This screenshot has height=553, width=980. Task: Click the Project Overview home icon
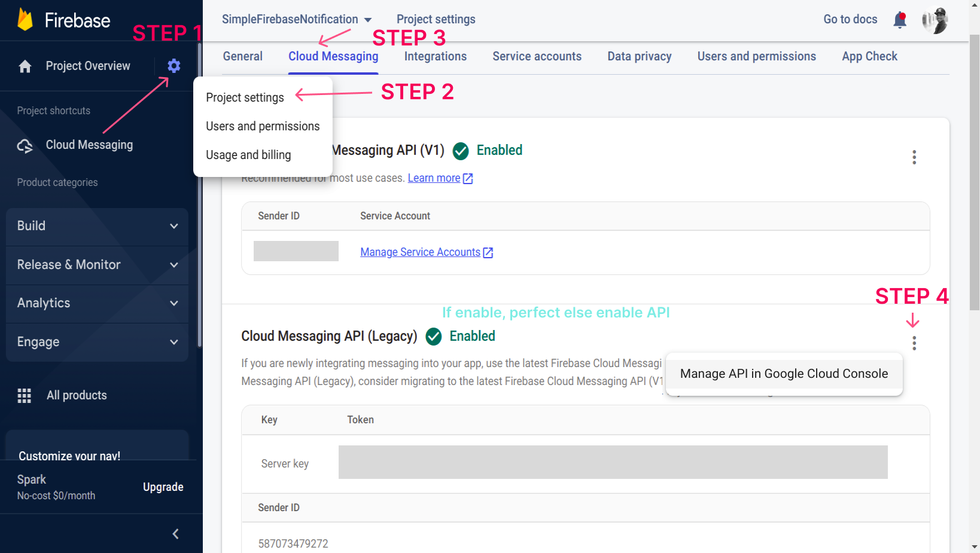25,66
